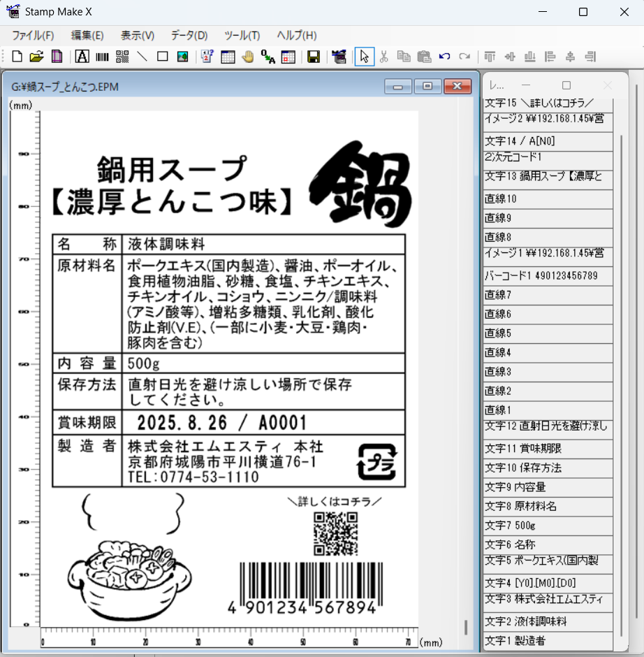Image resolution: width=644 pixels, height=657 pixels.
Task: Open the データ(D) menu
Action: pos(189,35)
